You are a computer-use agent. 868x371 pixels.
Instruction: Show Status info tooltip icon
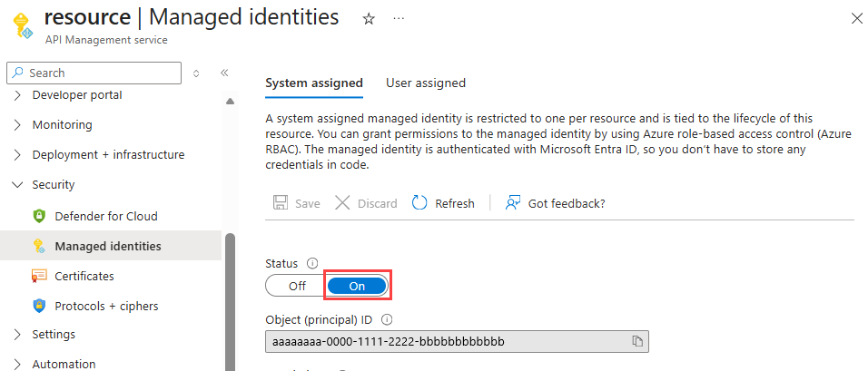[x=312, y=263]
